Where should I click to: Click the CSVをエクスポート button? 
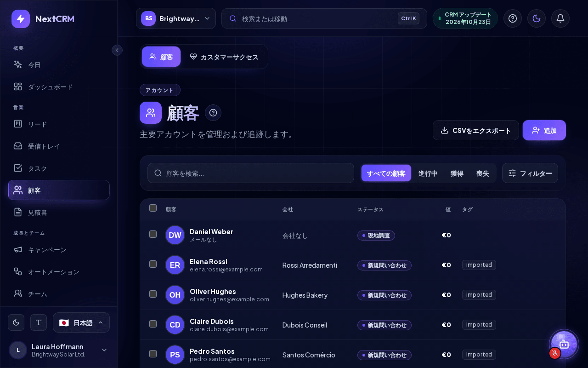[476, 130]
